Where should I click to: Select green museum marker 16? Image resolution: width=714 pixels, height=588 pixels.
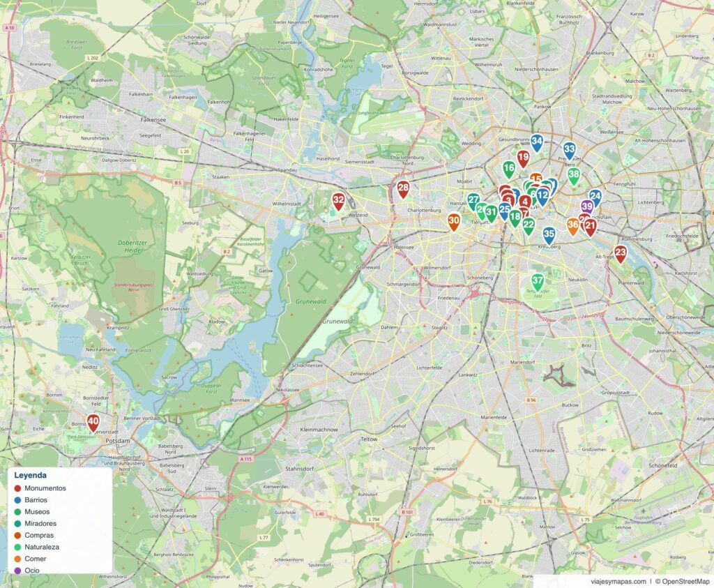pyautogui.click(x=508, y=169)
